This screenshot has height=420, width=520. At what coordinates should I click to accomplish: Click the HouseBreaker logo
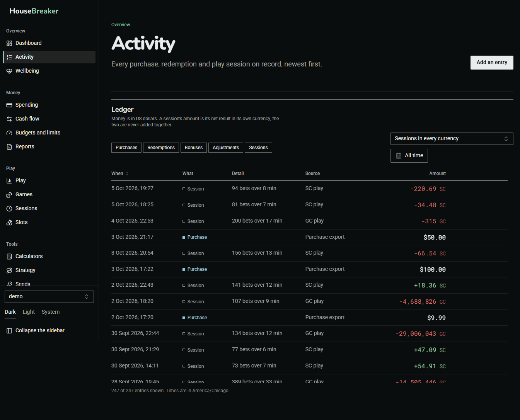point(34,11)
